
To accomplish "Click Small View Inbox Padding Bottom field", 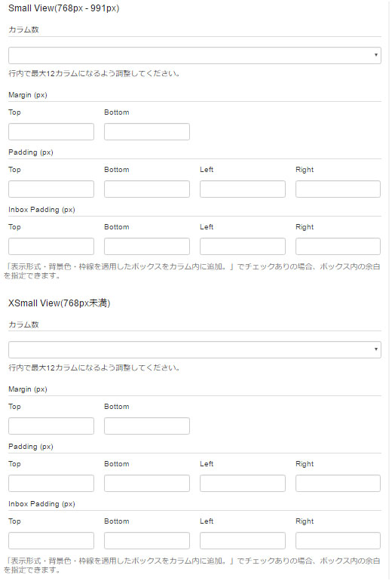I will click(x=147, y=247).
